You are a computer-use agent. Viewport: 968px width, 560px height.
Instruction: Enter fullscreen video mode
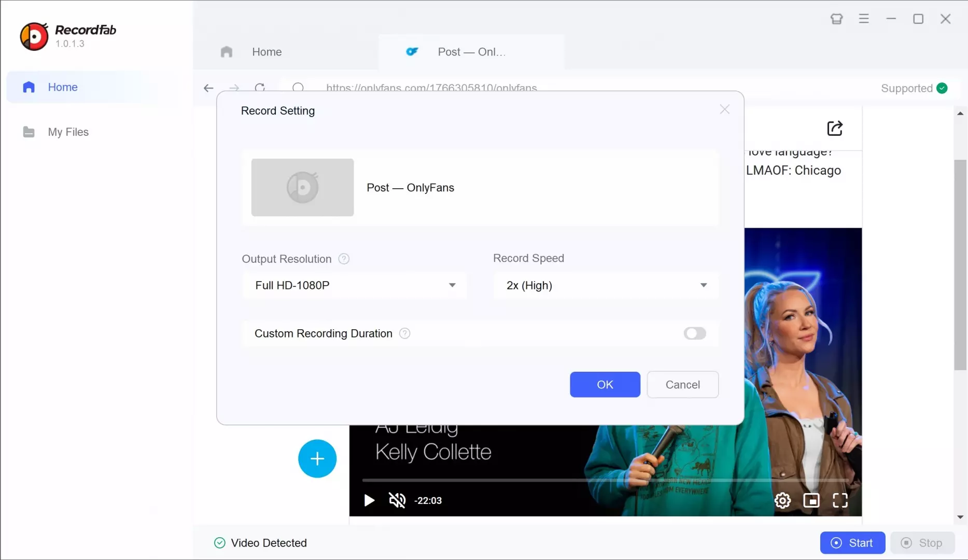(840, 500)
